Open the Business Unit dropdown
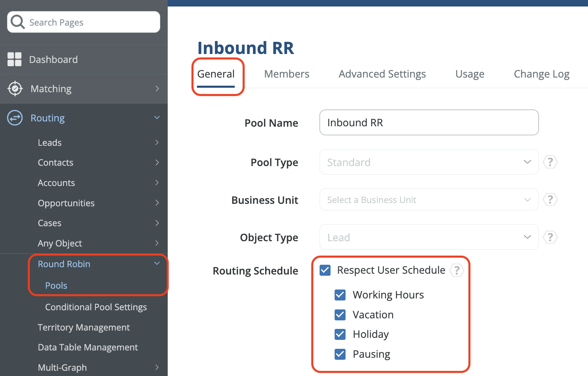The height and width of the screenshot is (376, 588). click(x=429, y=200)
